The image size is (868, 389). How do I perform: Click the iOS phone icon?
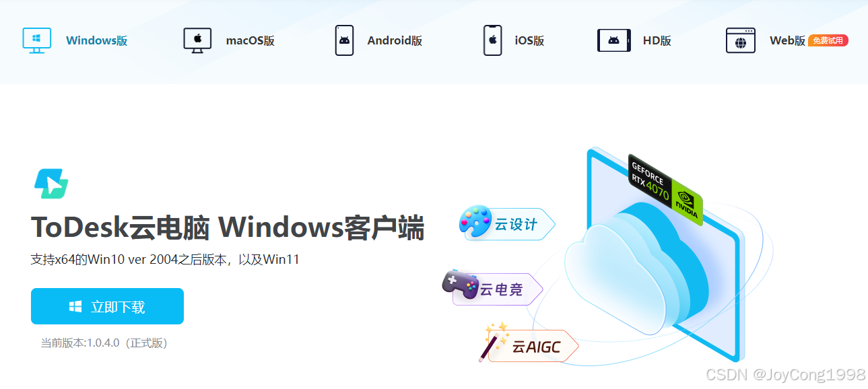coord(492,40)
